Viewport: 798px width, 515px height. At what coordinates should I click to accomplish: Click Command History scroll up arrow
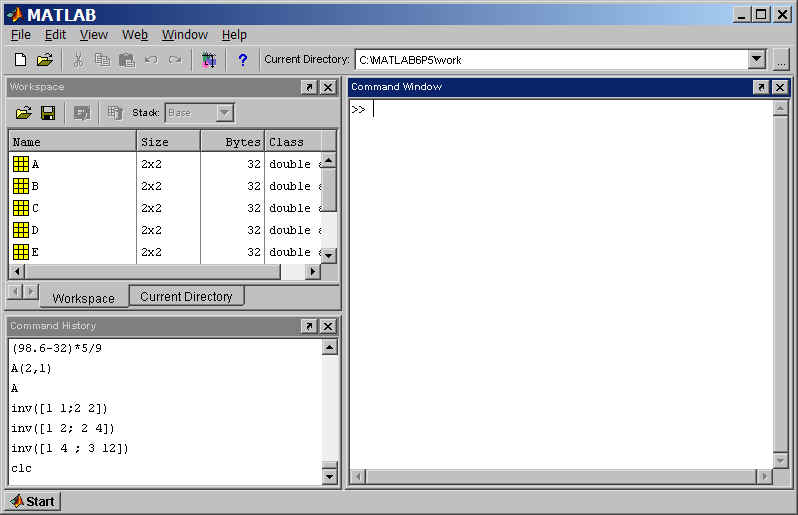point(329,348)
